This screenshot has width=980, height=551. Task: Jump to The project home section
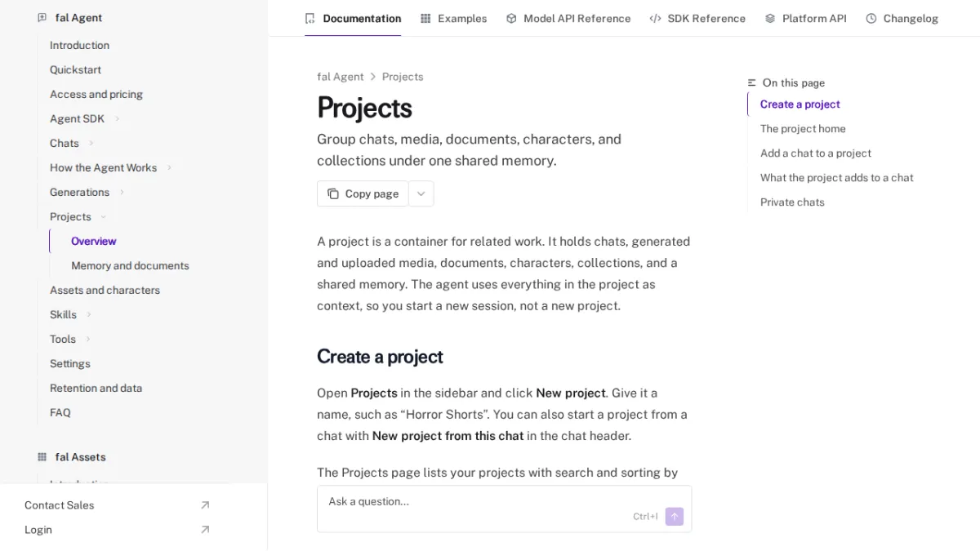[803, 128]
